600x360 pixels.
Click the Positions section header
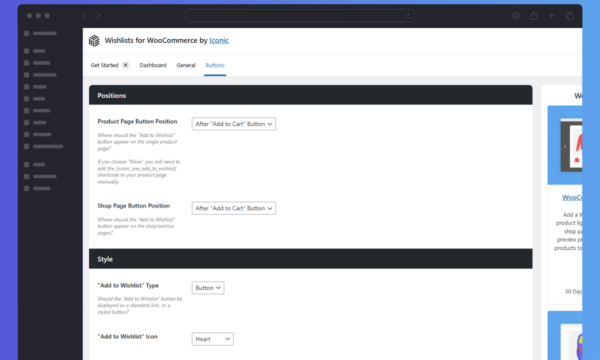[x=311, y=95]
